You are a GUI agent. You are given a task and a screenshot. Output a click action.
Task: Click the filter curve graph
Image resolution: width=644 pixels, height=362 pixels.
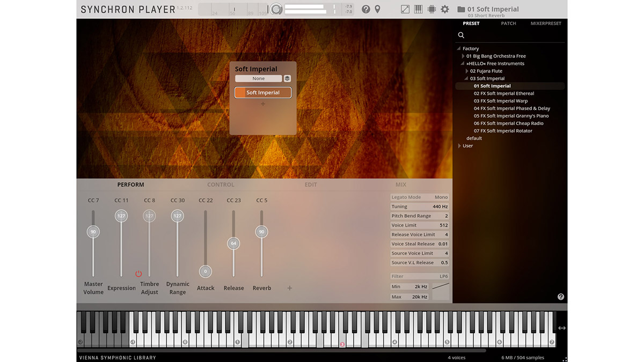click(441, 291)
